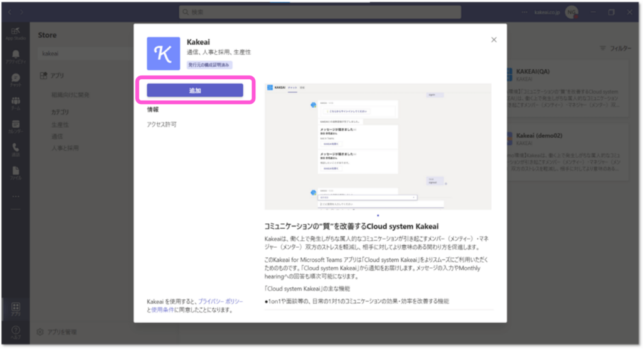This screenshot has height=349, width=644.
Task: Open the フィルター filter control
Action: point(615,48)
